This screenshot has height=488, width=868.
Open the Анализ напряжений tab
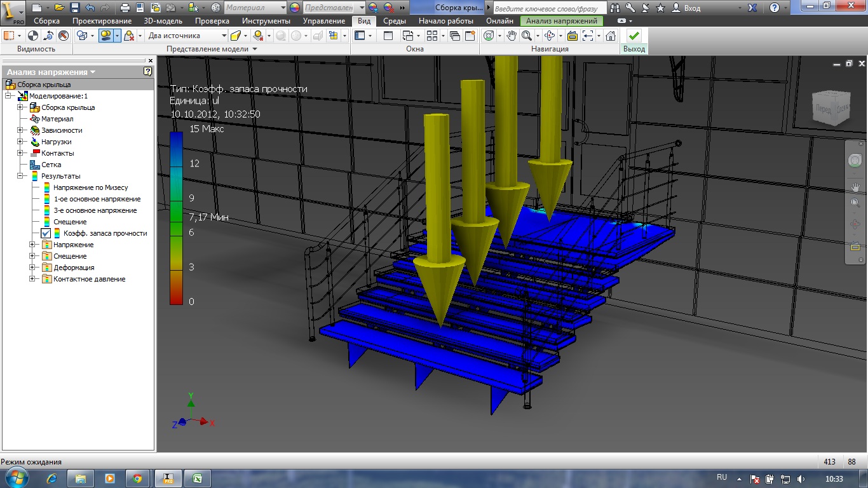(x=562, y=21)
